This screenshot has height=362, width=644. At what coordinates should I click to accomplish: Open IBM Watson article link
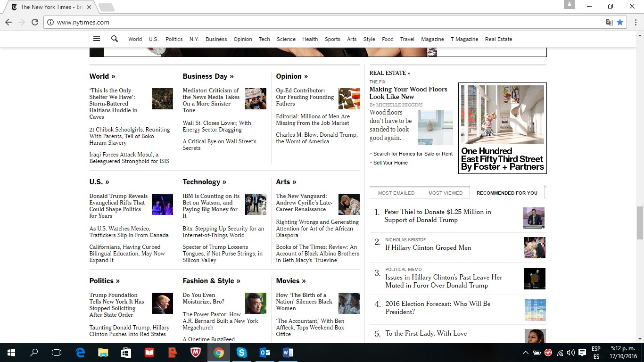211,206
